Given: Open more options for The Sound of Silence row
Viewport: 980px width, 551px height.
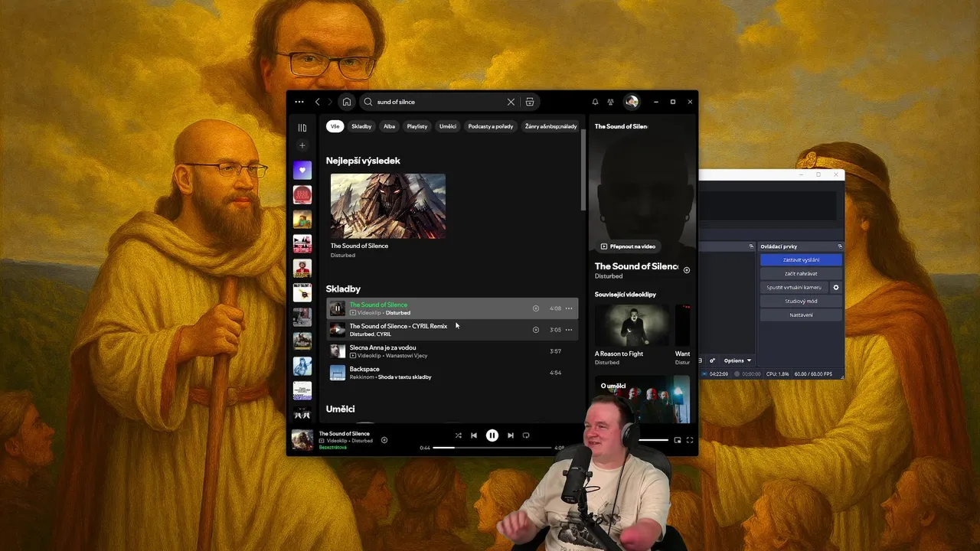Looking at the screenshot, I should (x=569, y=308).
